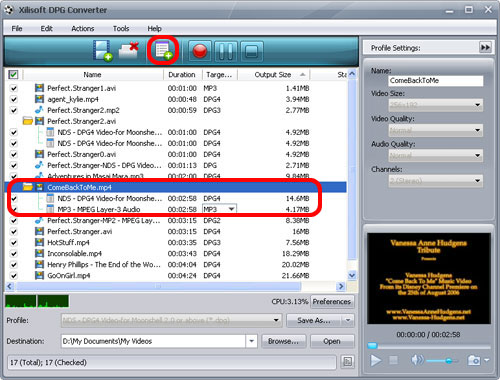
Task: Click the Save As... button
Action: [314, 320]
